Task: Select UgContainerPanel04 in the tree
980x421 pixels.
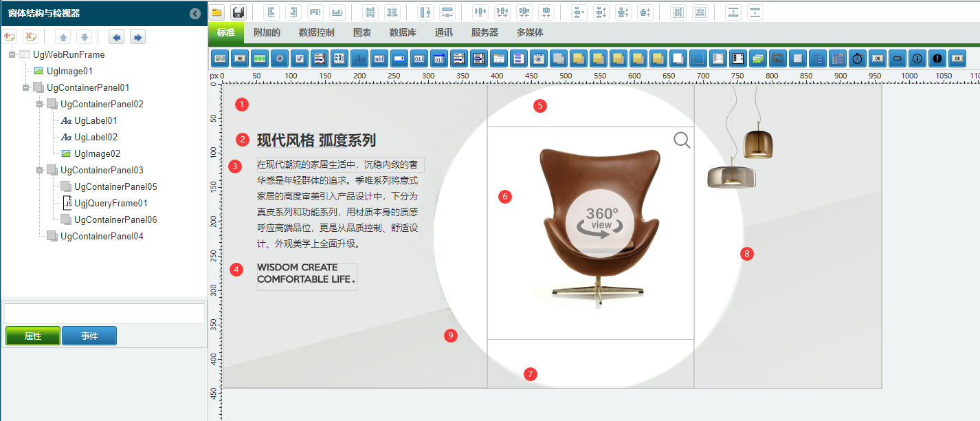Action: [102, 236]
